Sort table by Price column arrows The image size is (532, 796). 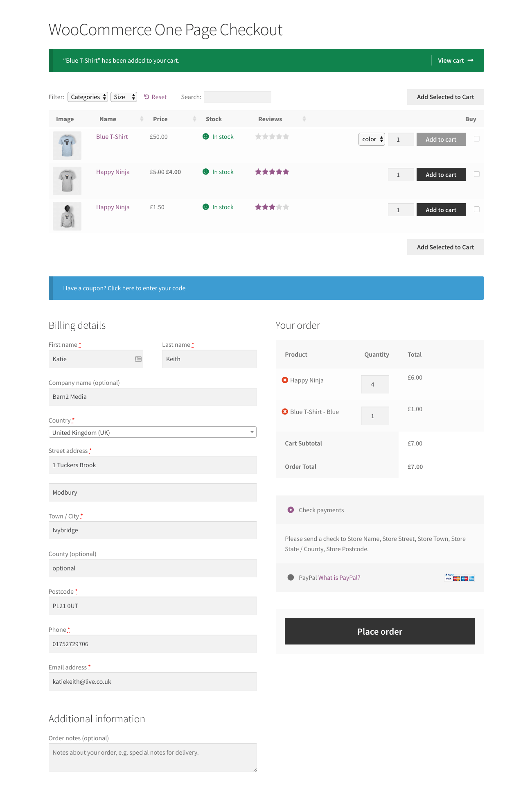[194, 119]
